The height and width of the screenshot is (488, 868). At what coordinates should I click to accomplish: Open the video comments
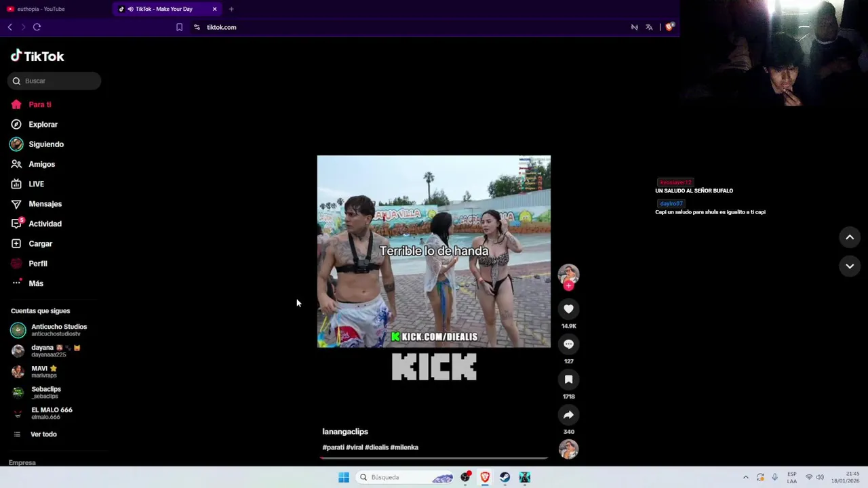pyautogui.click(x=568, y=344)
